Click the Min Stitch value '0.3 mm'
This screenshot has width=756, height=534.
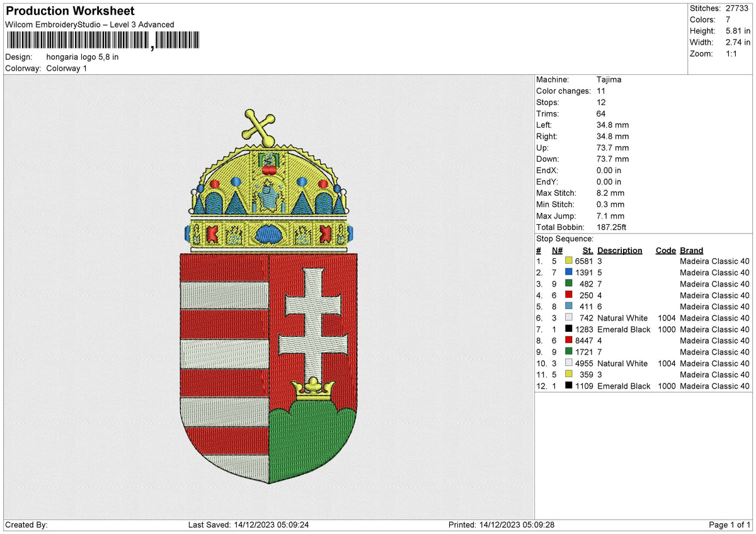pos(610,205)
